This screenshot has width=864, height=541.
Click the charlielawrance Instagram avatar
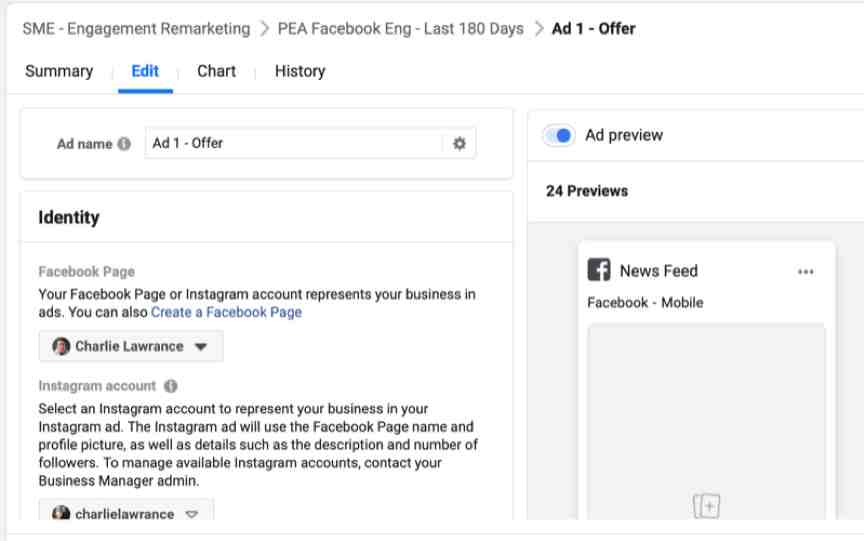pyautogui.click(x=61, y=513)
